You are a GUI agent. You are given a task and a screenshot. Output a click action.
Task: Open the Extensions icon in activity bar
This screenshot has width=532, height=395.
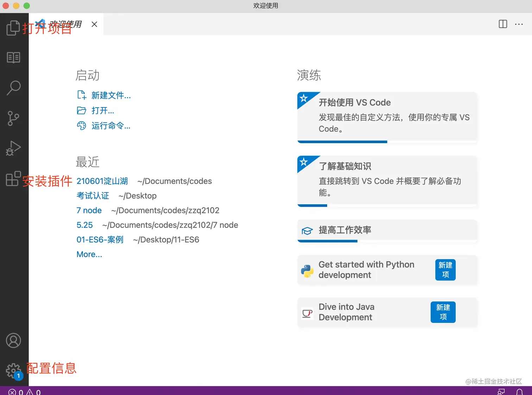click(13, 178)
